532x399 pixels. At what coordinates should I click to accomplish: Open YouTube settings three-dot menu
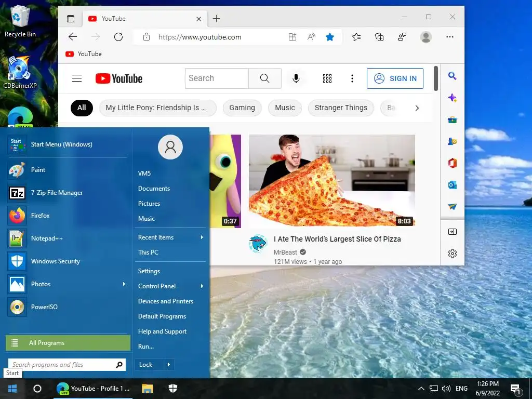[352, 78]
